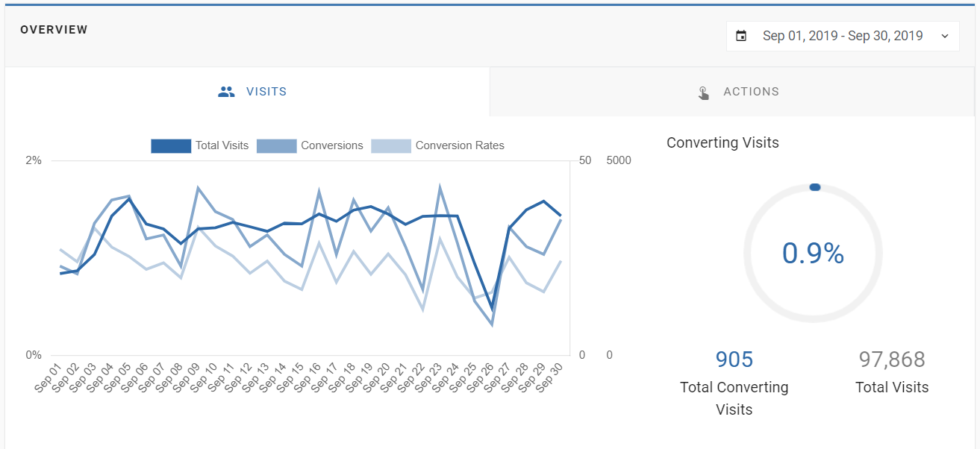Open the Sep 01 – Sep 30, 2019 date selector

[x=843, y=36]
